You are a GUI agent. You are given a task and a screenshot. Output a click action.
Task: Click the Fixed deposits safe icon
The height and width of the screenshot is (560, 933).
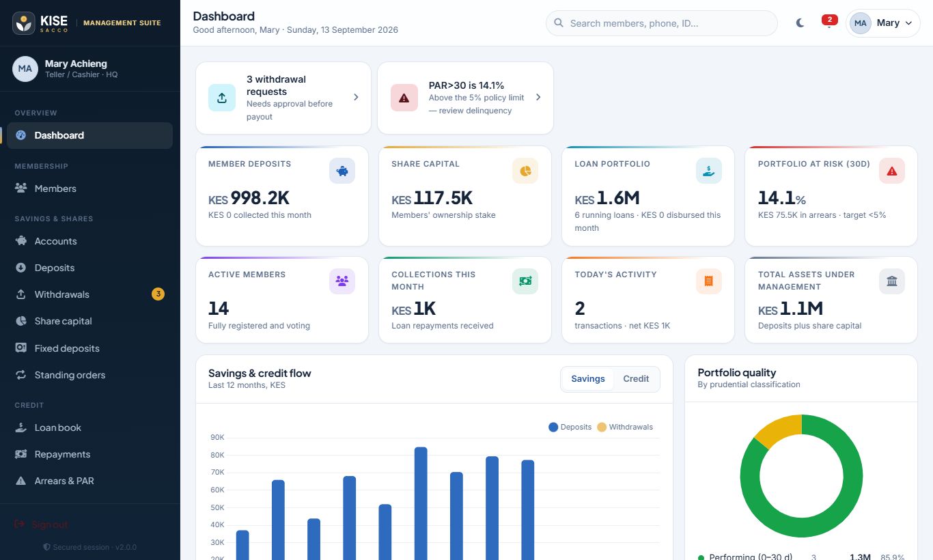click(x=21, y=348)
